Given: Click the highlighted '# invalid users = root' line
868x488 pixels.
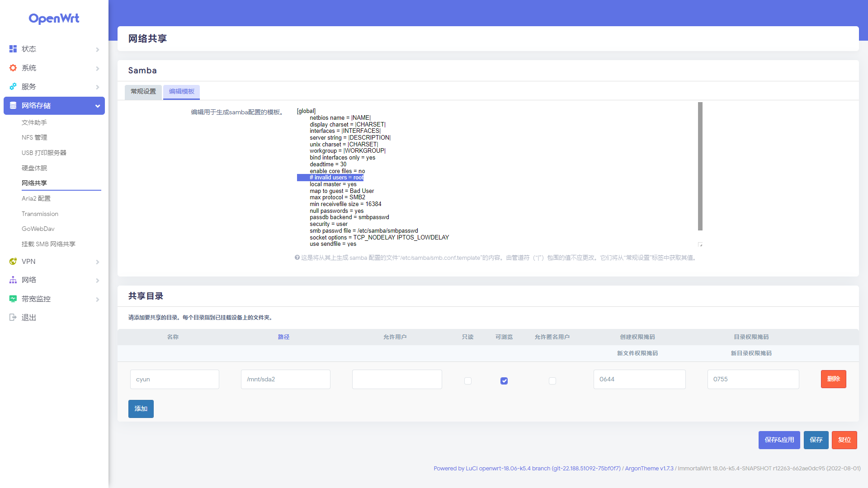Looking at the screenshot, I should coord(336,178).
